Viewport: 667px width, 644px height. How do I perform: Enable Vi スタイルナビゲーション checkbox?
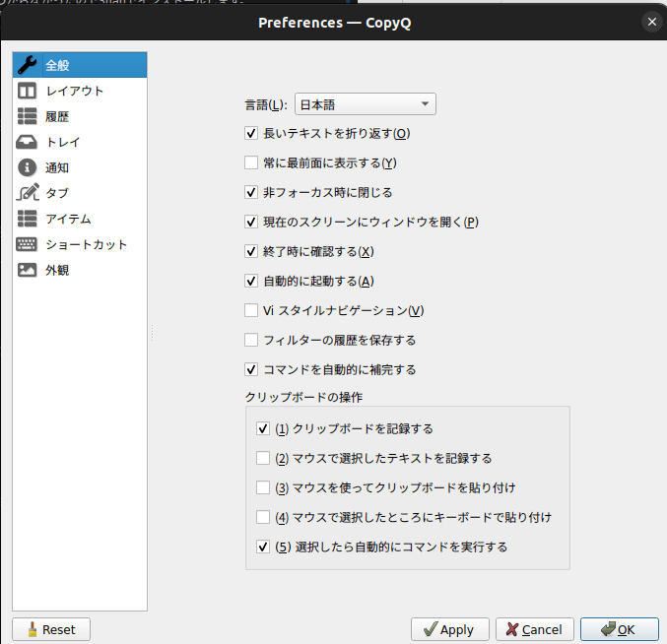(251, 310)
